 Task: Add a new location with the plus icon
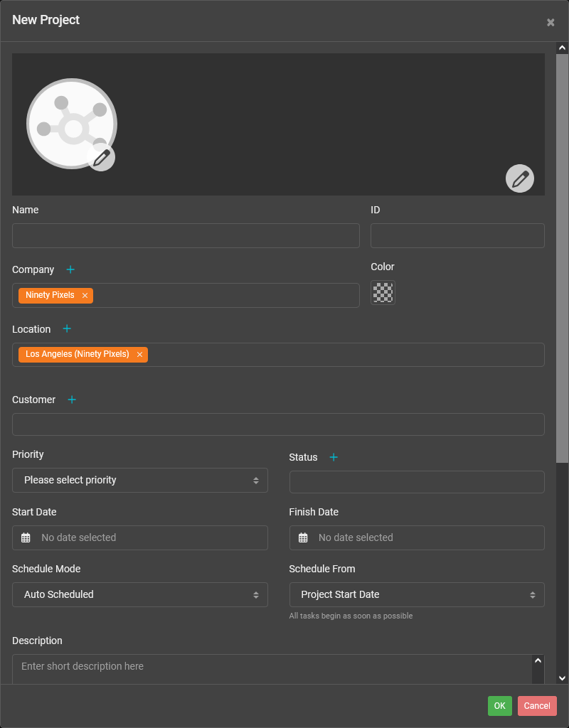67,328
